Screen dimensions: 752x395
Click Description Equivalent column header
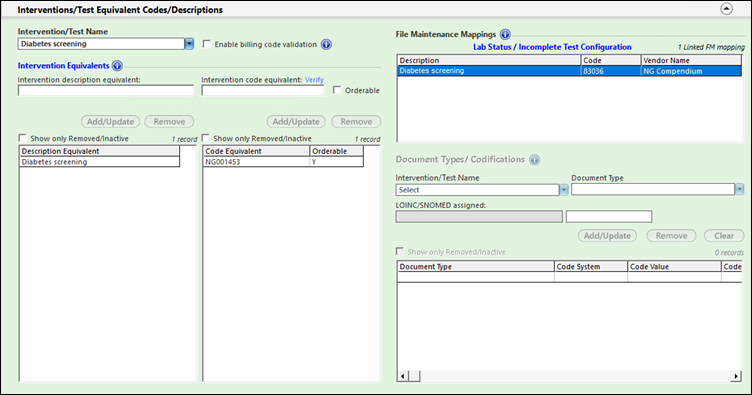click(99, 151)
